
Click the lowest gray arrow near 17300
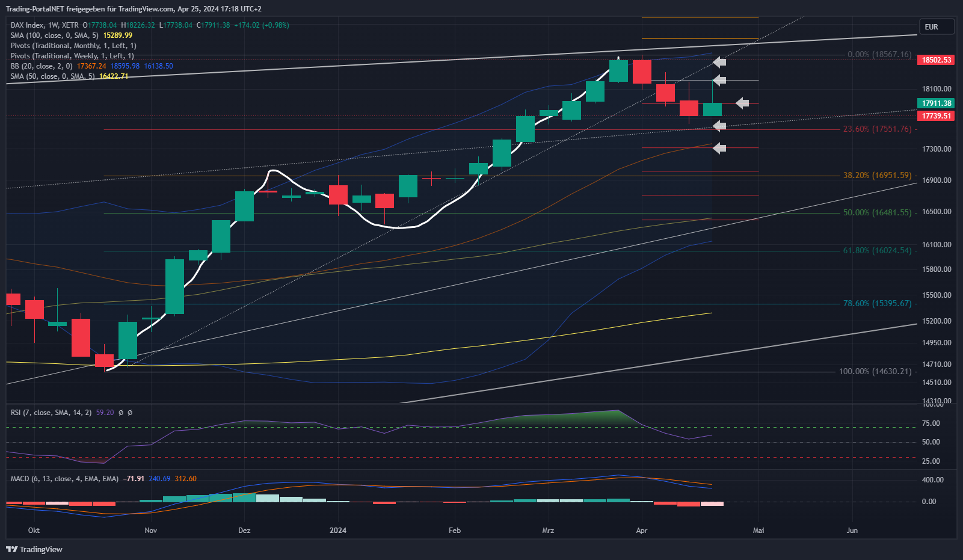[x=719, y=148]
